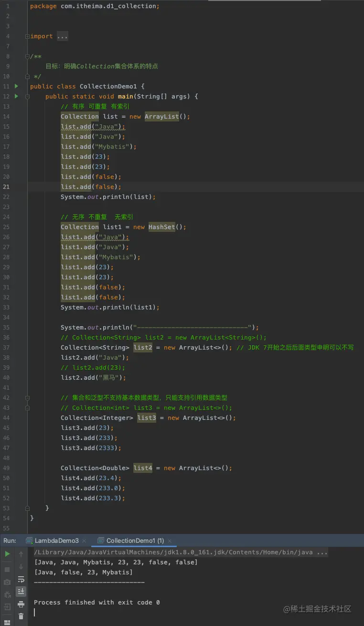
Task: Run class CollectionDemo1 from gutter on line 11
Action: pyautogui.click(x=16, y=86)
